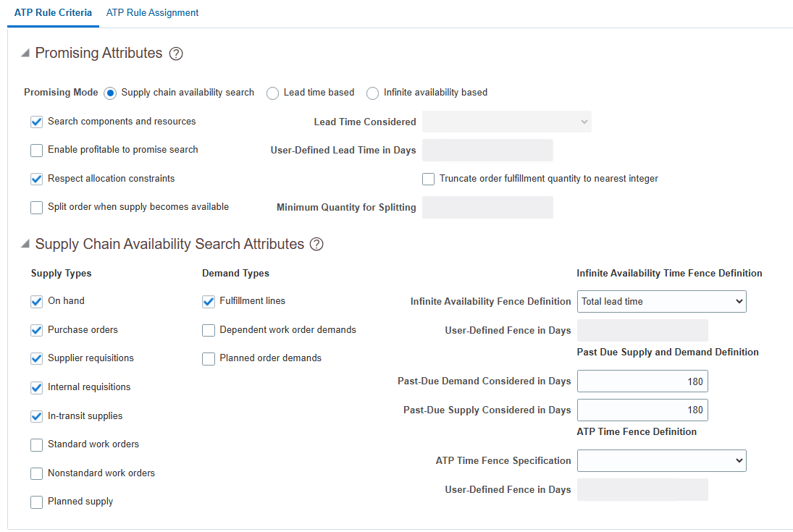Enable profitable to promise search checkbox
Viewport: 793px width, 532px height.
point(37,151)
